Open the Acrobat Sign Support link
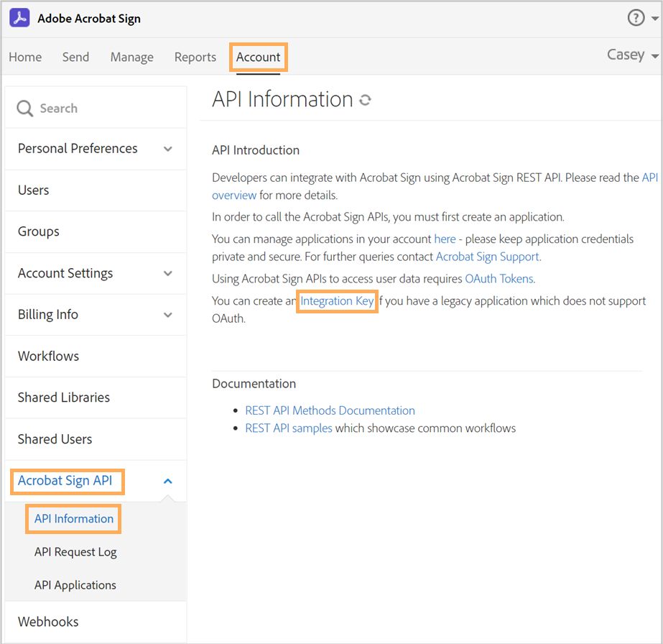Screen dimensions: 663x644 [x=488, y=257]
